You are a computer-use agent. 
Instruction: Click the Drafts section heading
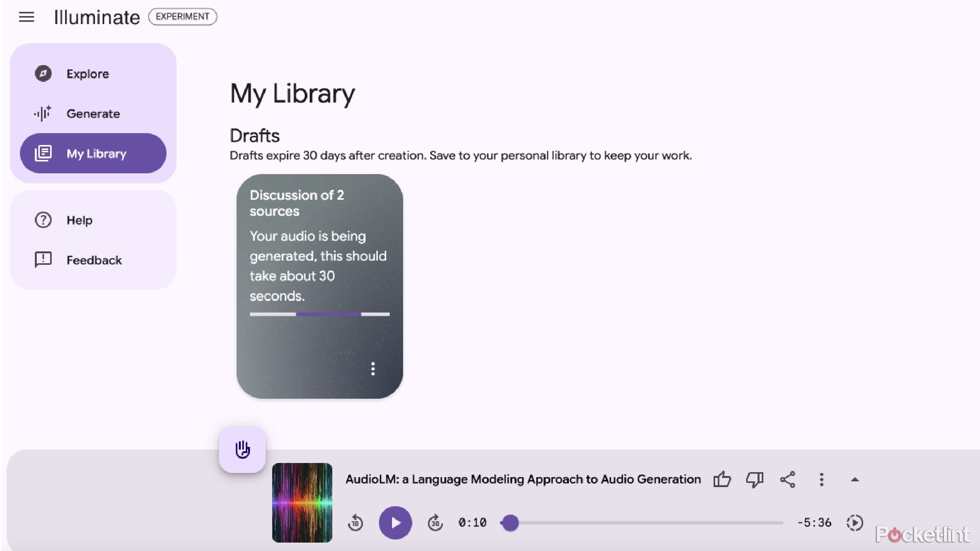255,135
